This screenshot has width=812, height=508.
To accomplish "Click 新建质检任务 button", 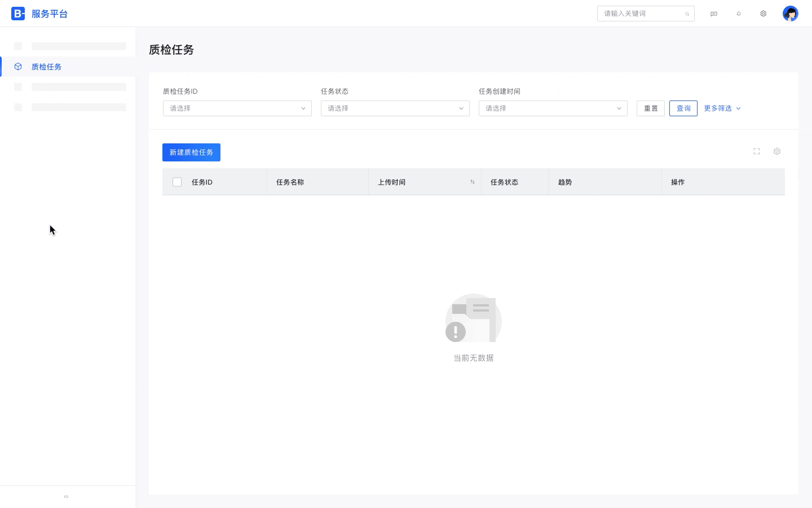I will click(x=191, y=152).
